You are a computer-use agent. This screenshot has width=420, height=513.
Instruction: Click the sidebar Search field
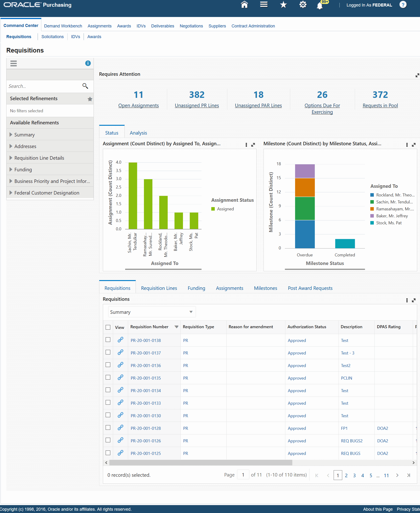point(44,86)
